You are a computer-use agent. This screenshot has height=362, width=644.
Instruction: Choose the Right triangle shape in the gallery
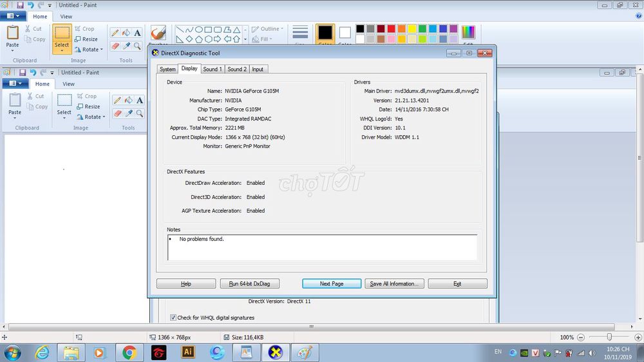[x=180, y=39]
